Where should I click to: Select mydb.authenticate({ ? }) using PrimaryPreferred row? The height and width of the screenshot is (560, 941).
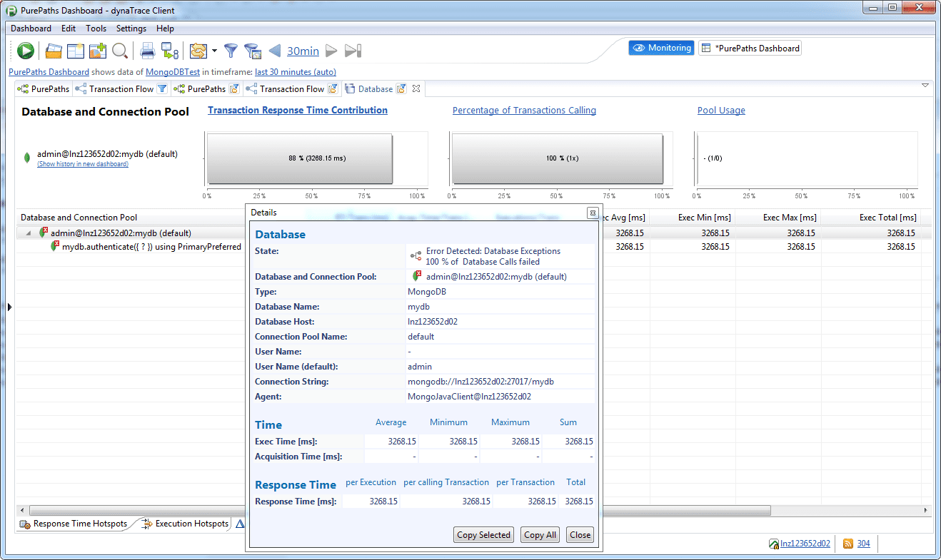tap(151, 247)
